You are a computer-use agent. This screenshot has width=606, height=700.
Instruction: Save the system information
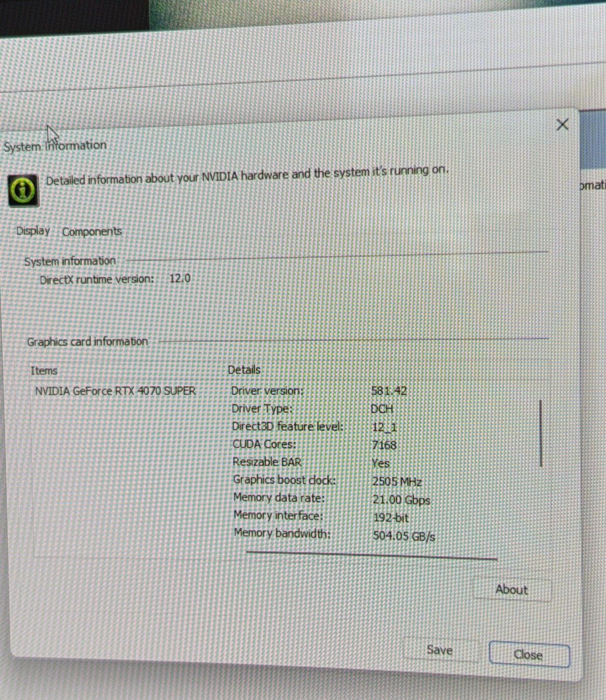tap(439, 650)
